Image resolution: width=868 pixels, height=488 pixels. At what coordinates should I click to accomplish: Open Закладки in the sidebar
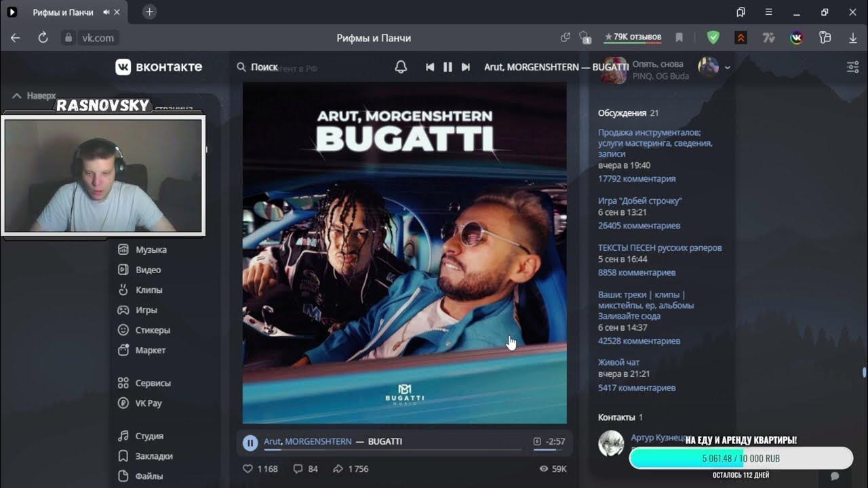(145, 456)
